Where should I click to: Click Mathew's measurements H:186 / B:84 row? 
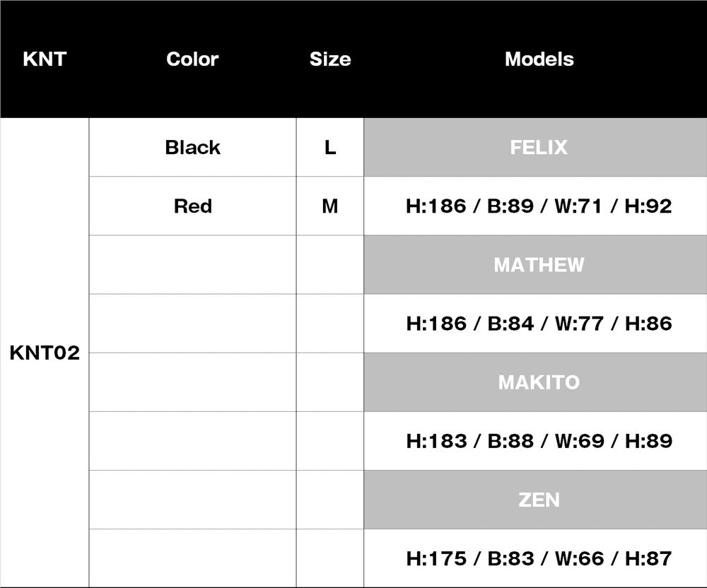tap(539, 324)
